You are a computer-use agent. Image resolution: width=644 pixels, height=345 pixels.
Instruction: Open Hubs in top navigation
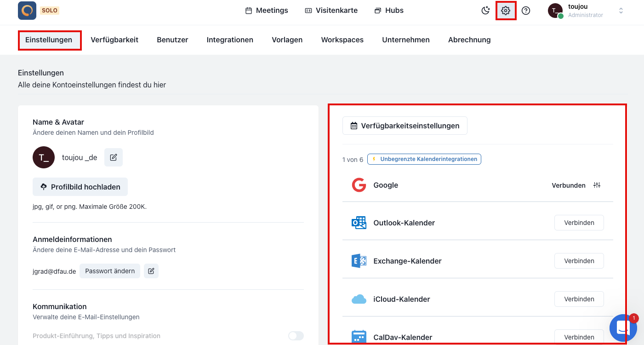click(x=389, y=11)
